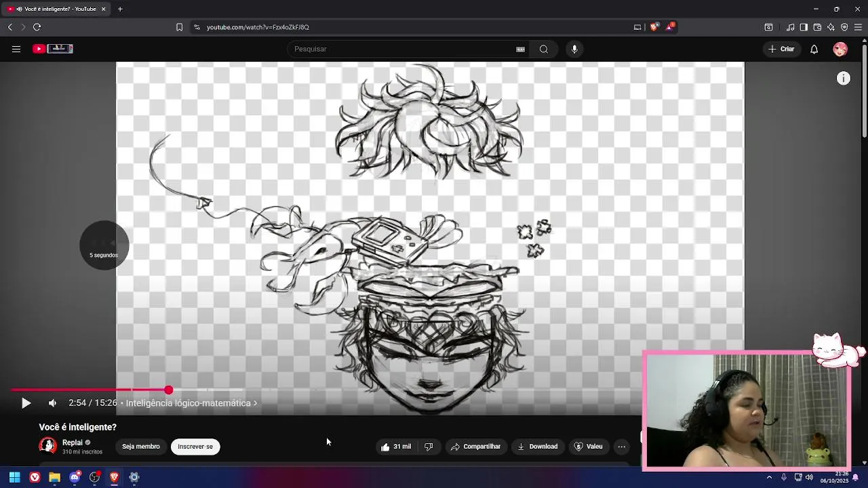Share the video via Compartilhar
The width and height of the screenshot is (868, 488).
click(x=475, y=447)
